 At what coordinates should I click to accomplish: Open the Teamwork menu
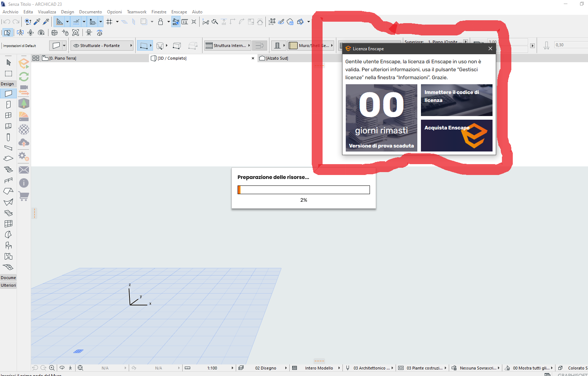(x=137, y=12)
